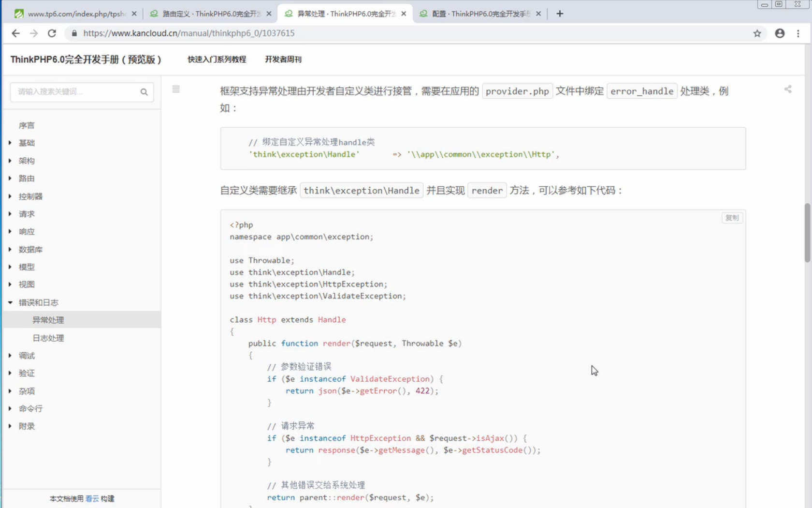Open the browser three-dot menu

798,33
